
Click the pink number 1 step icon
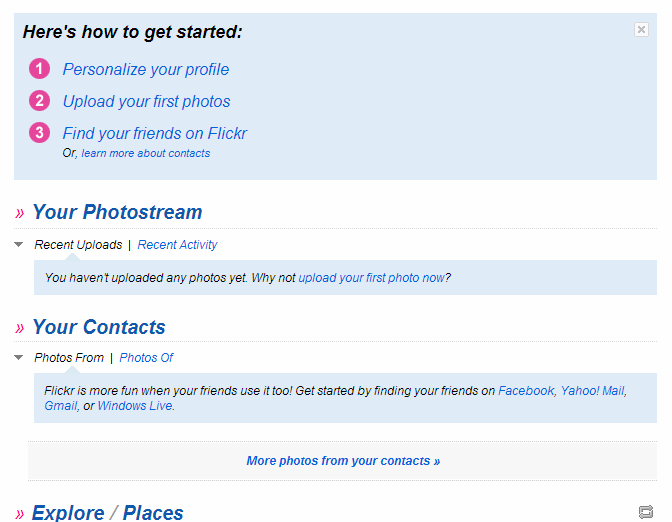[39, 69]
